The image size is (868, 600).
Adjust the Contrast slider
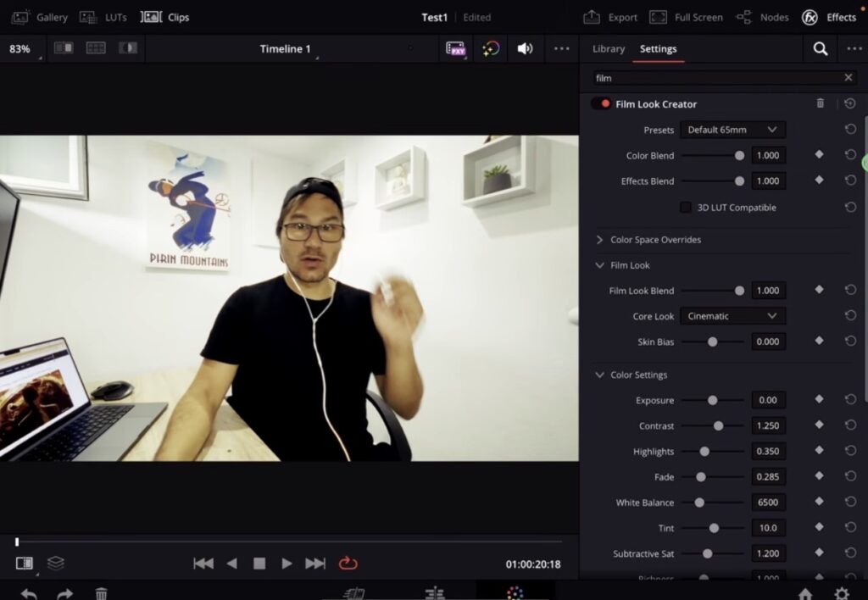[x=720, y=425]
